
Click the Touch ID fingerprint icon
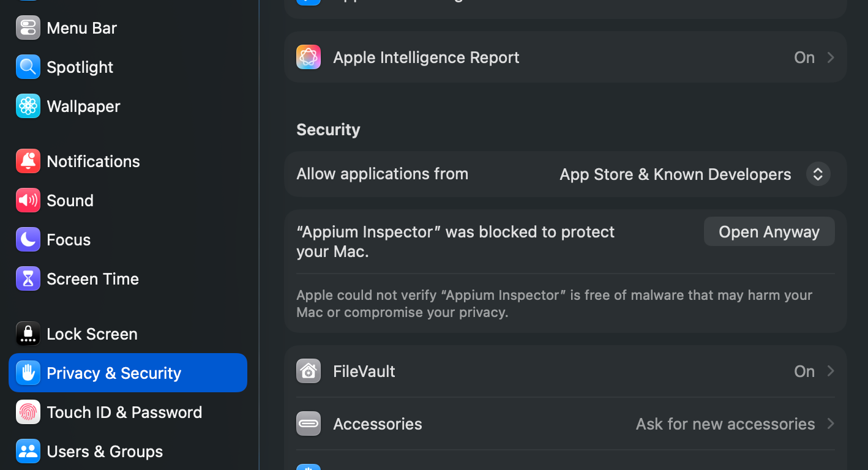(28, 412)
